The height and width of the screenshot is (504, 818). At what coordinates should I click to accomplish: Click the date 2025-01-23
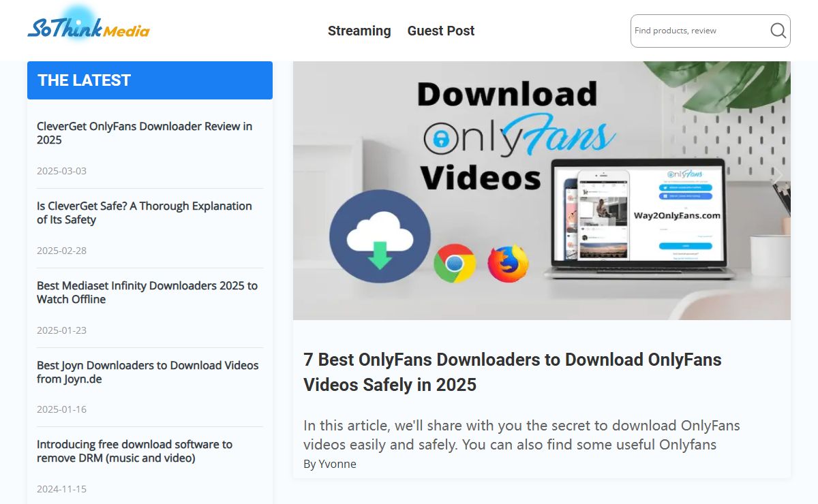[61, 330]
